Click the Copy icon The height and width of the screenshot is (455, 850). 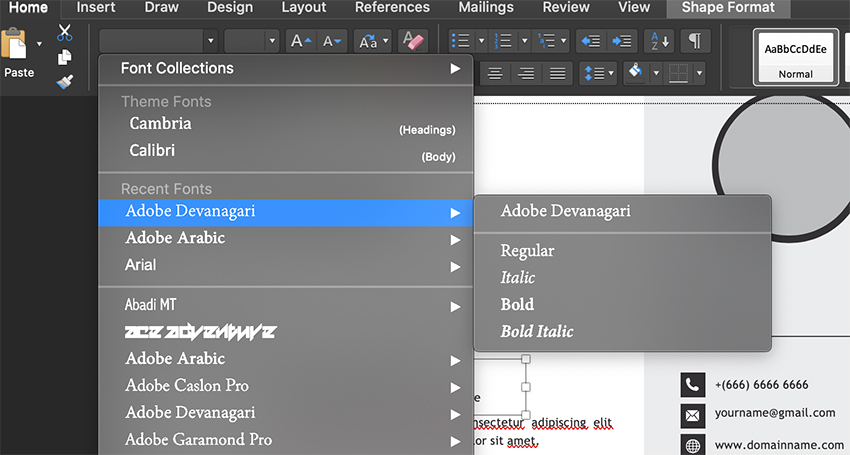[x=65, y=57]
